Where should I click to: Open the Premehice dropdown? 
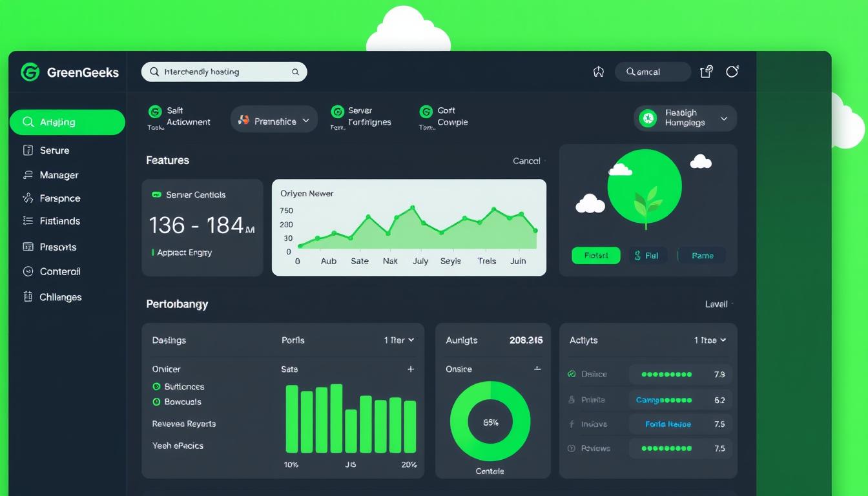[x=274, y=120]
